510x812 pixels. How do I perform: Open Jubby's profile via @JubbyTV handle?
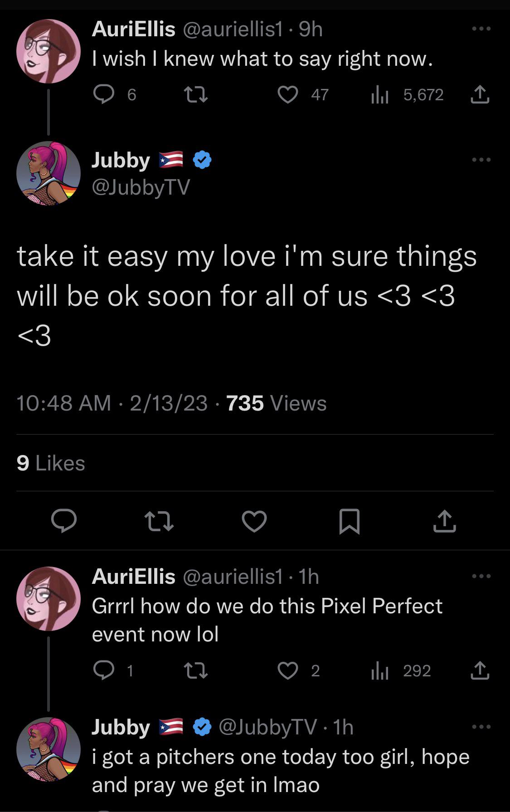click(x=141, y=187)
